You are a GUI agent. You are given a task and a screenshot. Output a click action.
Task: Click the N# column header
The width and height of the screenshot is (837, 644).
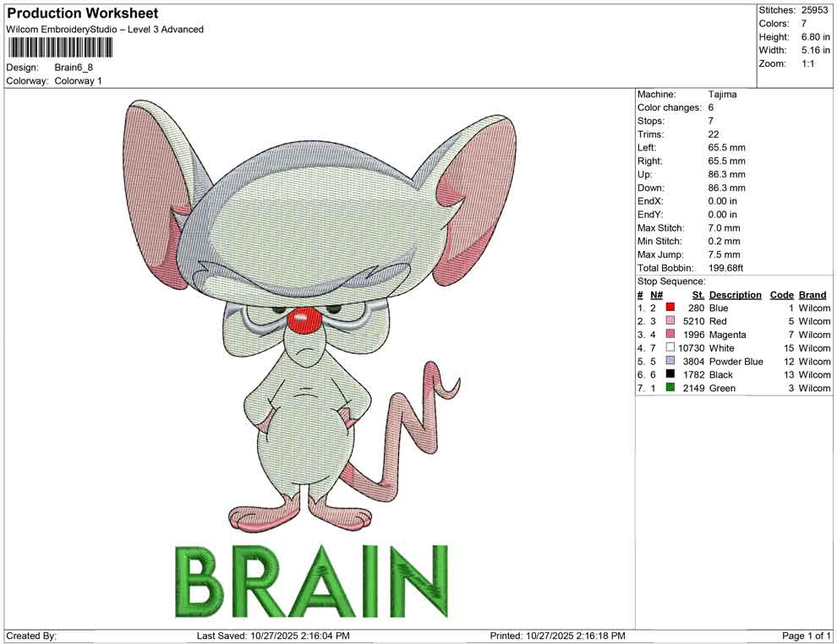[656, 294]
